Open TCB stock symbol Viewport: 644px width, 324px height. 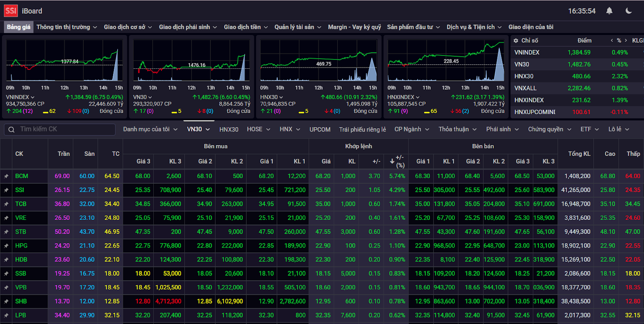21,204
